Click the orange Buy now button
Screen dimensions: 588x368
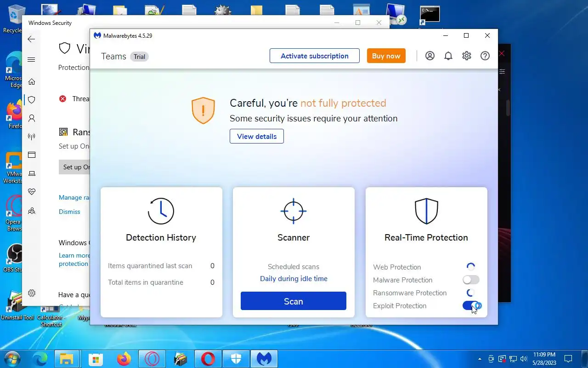pyautogui.click(x=386, y=56)
